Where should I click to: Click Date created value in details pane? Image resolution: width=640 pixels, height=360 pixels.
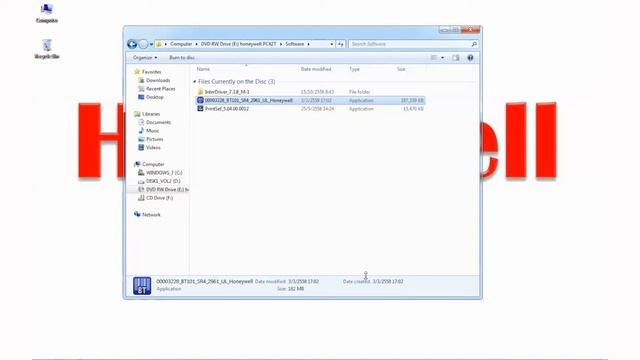[388, 281]
